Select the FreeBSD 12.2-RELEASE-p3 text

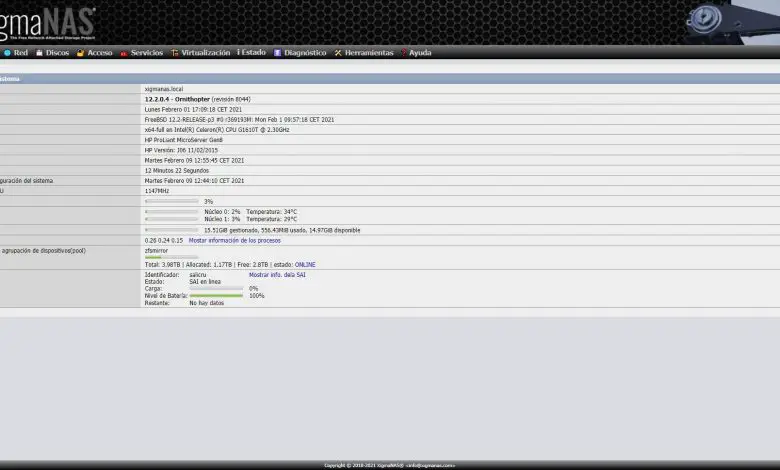point(239,120)
